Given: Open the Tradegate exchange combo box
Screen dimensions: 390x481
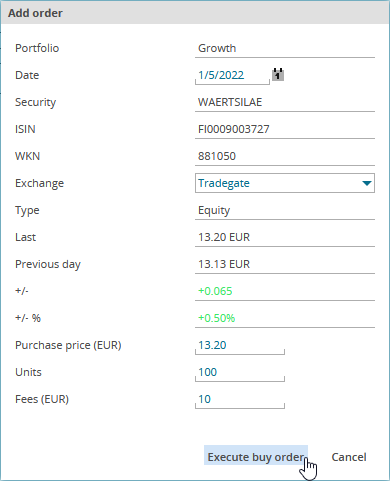Looking at the screenshot, I should pos(285,183).
